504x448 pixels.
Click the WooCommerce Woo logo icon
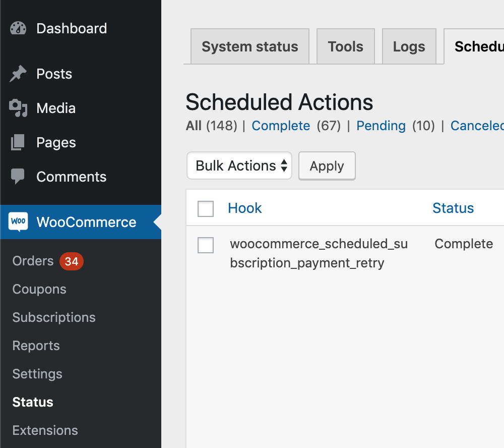[18, 222]
